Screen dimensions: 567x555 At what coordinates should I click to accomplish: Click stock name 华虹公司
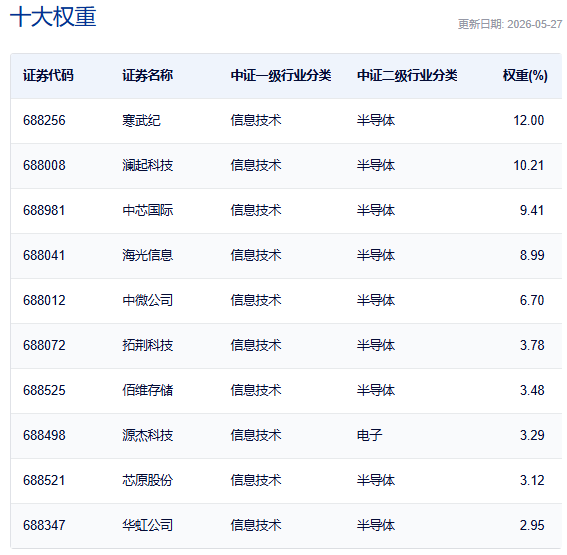click(148, 525)
